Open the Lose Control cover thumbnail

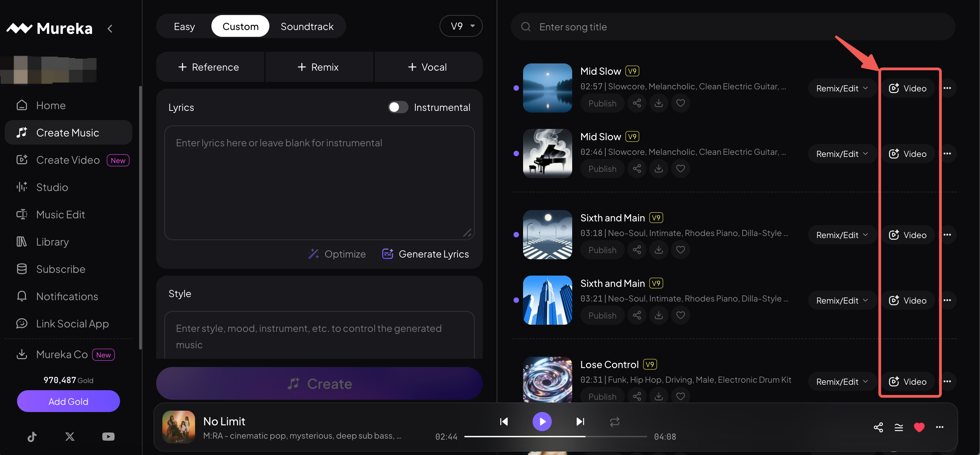click(x=547, y=379)
